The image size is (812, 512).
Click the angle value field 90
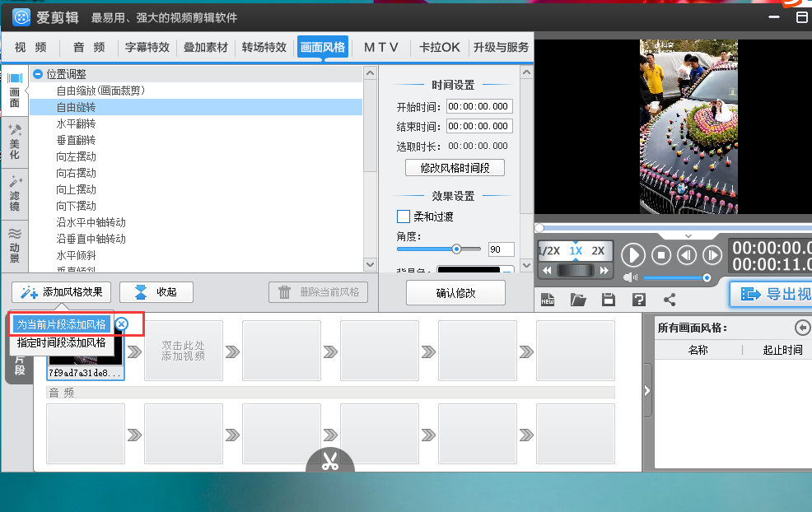501,249
